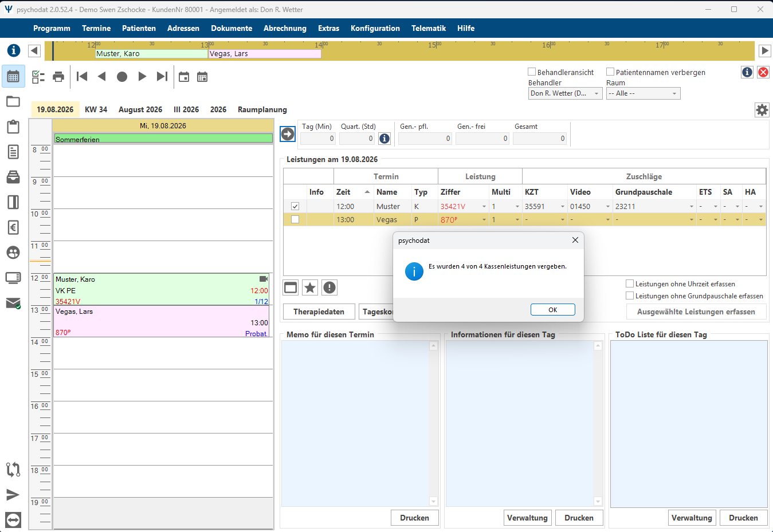The height and width of the screenshot is (532, 773).
Task: Expand the Ziffer dropdown for 35421V
Action: click(484, 207)
